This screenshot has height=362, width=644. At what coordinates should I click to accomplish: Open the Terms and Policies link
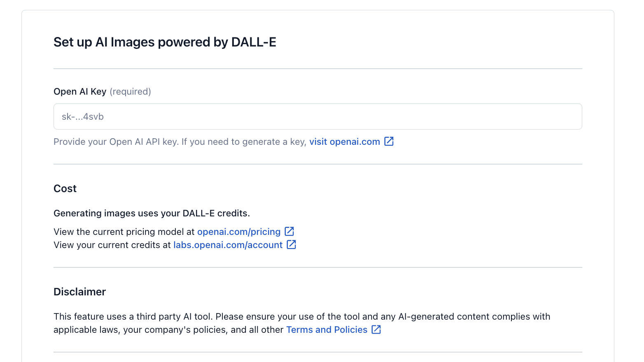click(x=327, y=330)
